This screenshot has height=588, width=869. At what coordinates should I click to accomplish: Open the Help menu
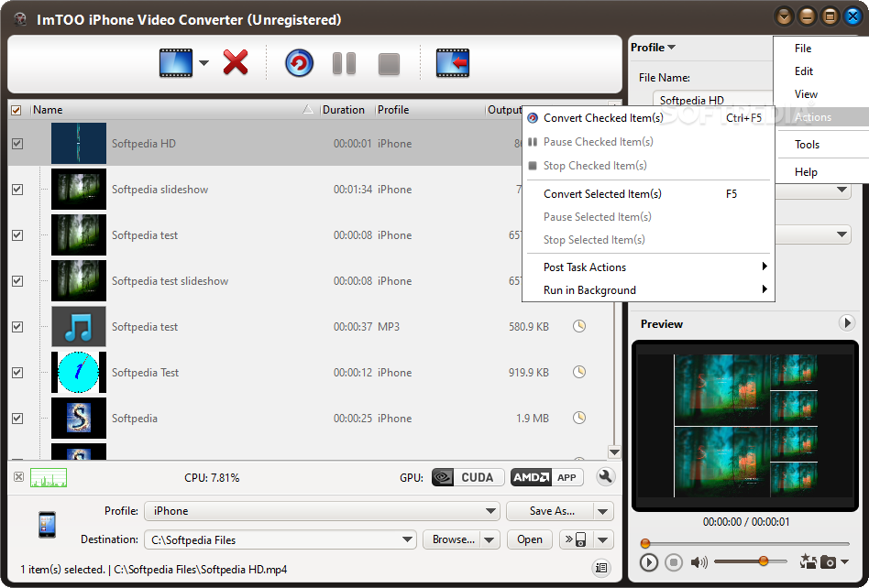(806, 172)
